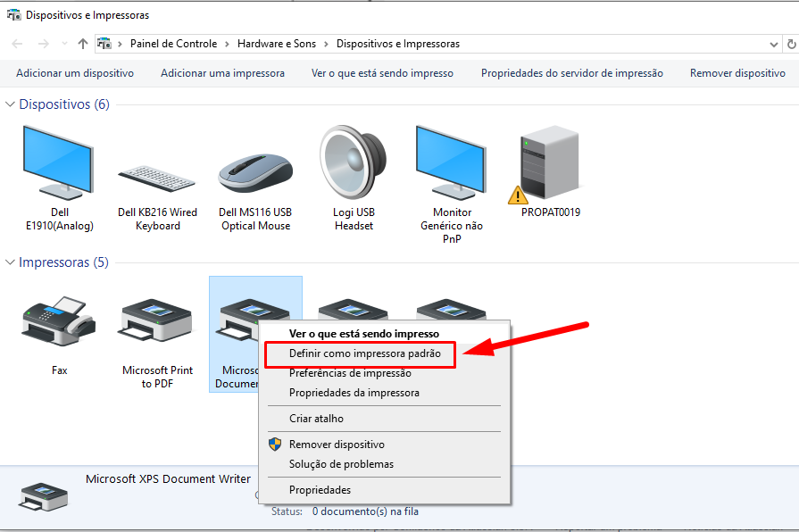
Task: Expand breadcrumb arrow after Hardware e Sons
Action: click(326, 44)
